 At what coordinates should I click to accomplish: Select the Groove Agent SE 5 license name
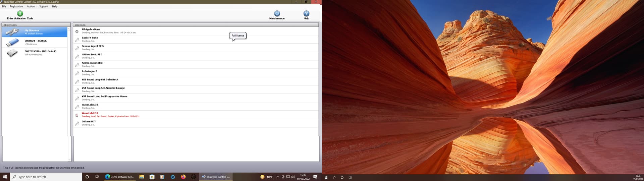click(x=93, y=46)
